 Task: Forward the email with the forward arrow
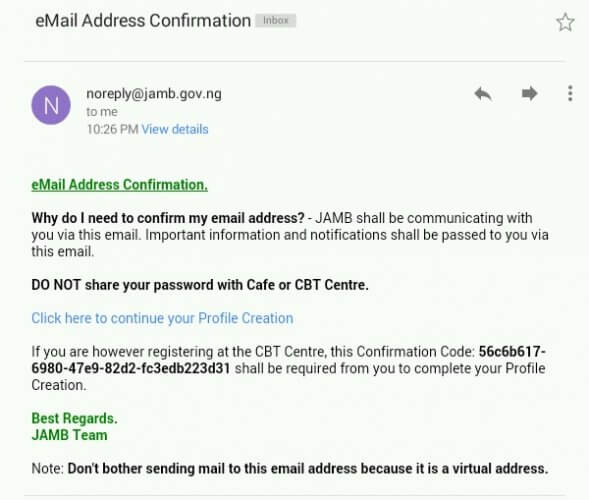tap(529, 94)
